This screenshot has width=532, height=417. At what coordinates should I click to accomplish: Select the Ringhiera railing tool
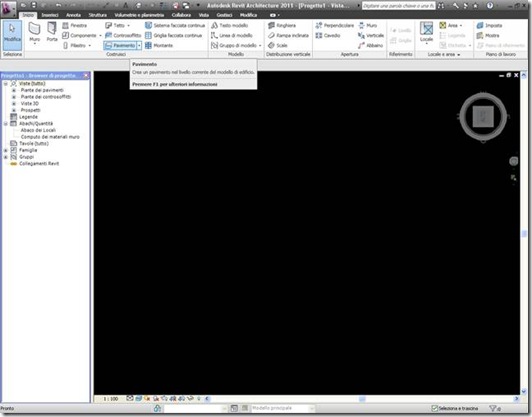click(282, 25)
